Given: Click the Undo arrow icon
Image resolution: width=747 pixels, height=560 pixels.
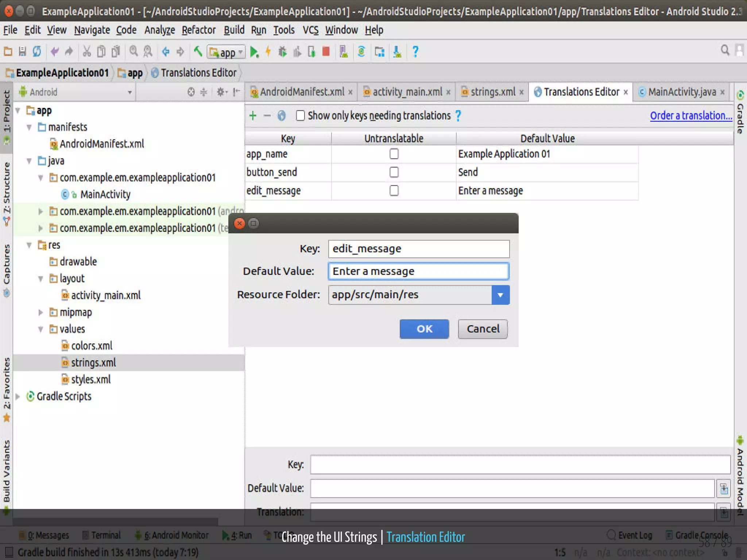Looking at the screenshot, I should 55,52.
